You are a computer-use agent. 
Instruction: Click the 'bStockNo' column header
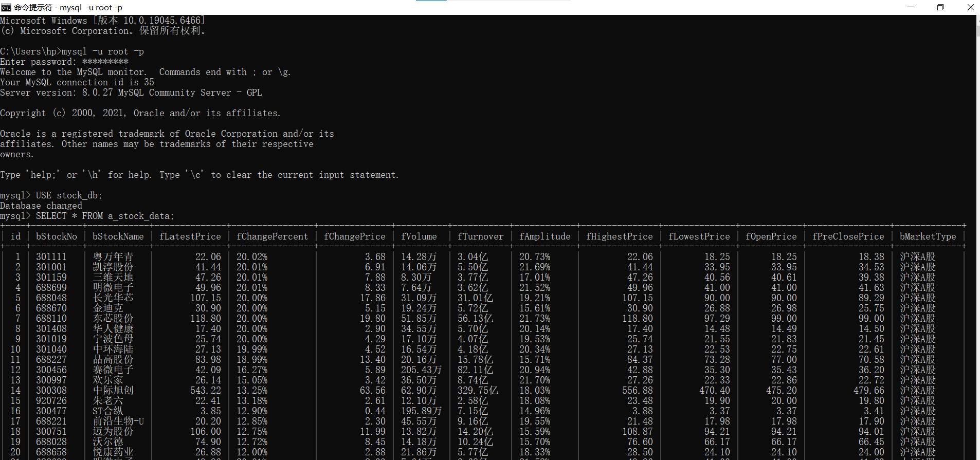click(x=57, y=236)
